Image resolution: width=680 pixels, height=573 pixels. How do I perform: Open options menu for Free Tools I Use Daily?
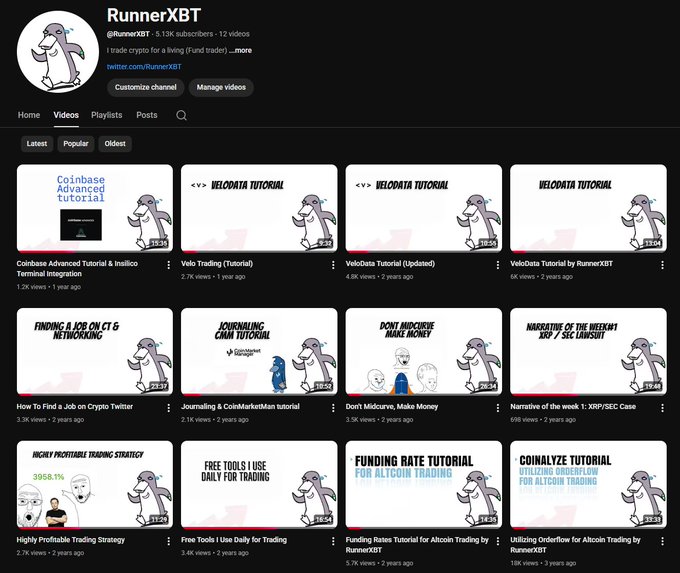[333, 541]
